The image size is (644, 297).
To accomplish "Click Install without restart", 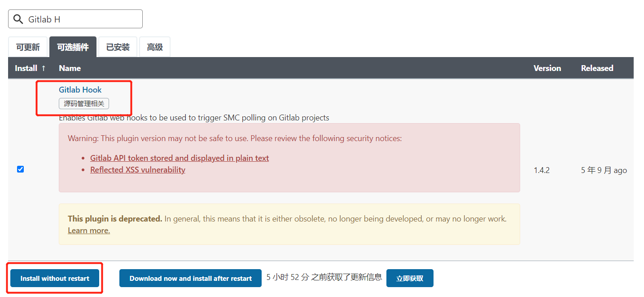I will point(55,279).
